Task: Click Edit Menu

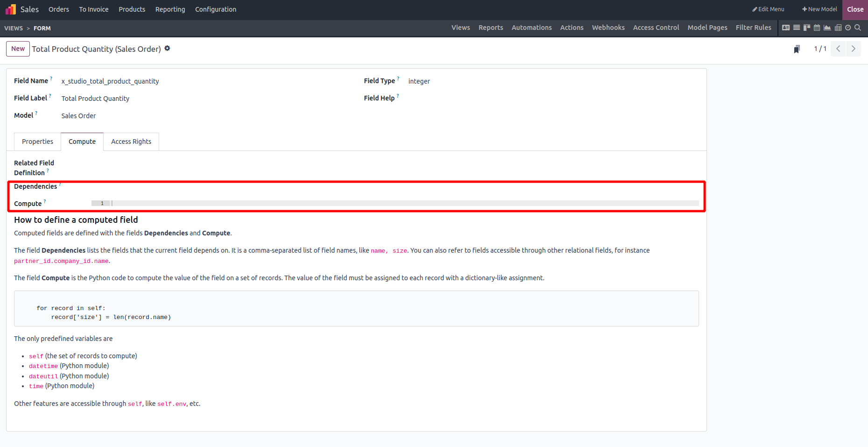Action: pyautogui.click(x=768, y=9)
